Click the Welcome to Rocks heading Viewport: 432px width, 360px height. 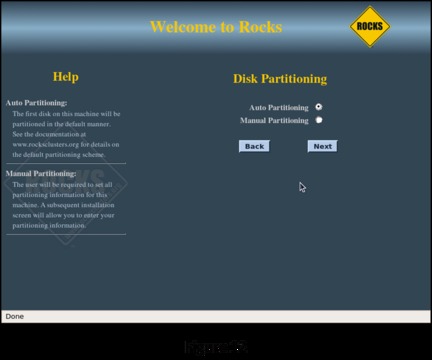click(216, 27)
